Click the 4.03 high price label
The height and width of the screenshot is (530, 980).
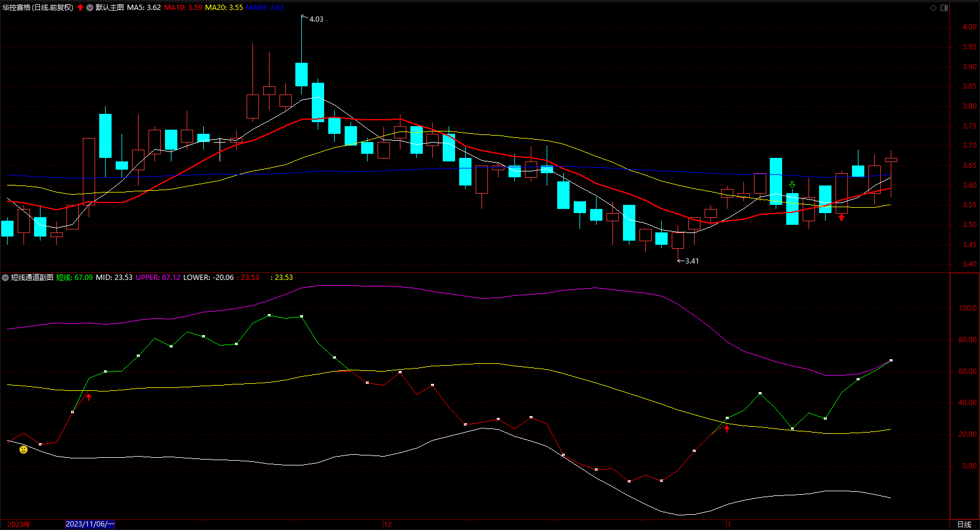(316, 19)
